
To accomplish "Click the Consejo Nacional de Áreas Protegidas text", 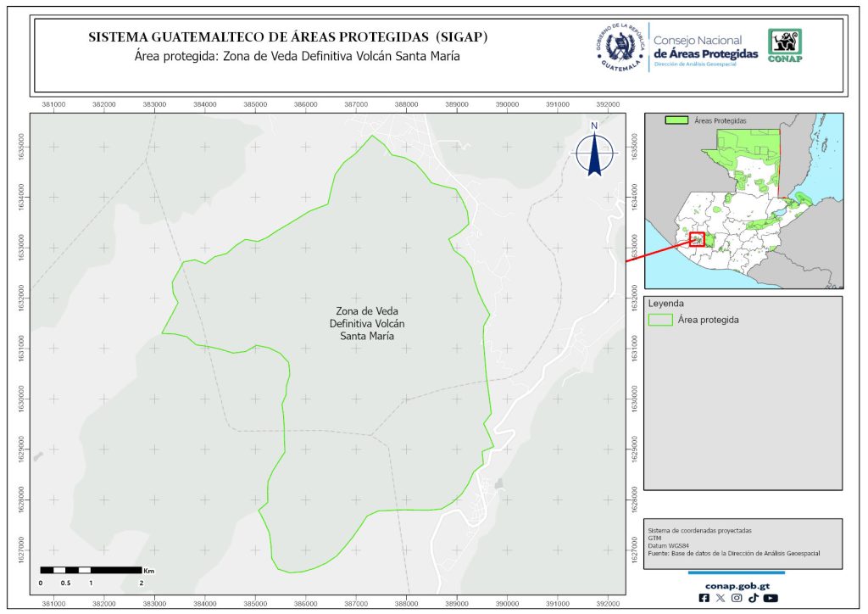I will pos(705,47).
